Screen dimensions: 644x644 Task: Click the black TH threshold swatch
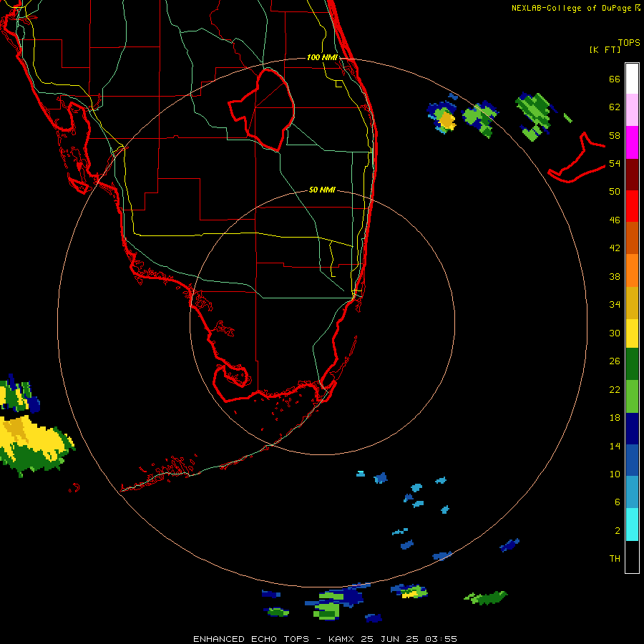point(632,557)
